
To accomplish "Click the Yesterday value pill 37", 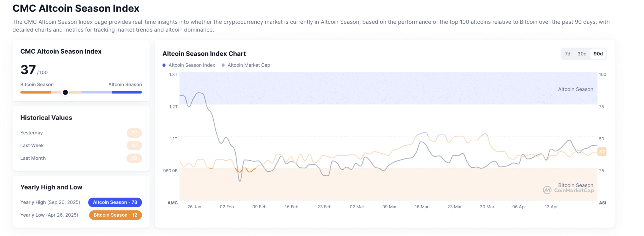I will click(134, 133).
